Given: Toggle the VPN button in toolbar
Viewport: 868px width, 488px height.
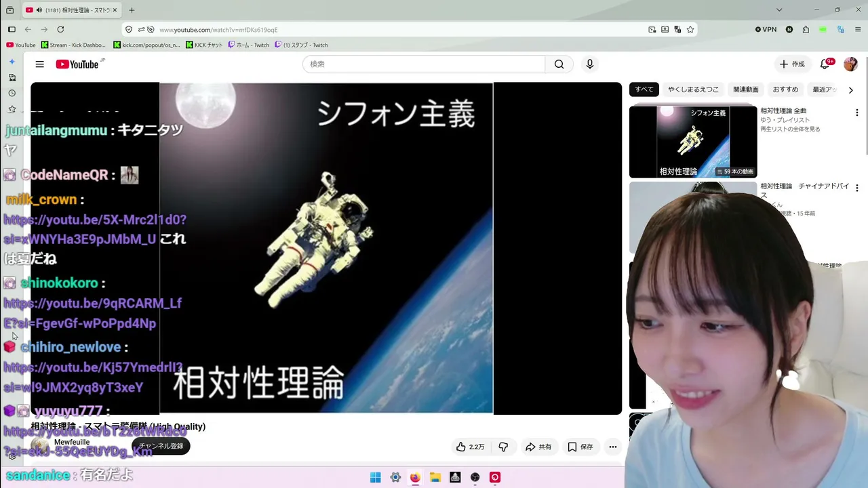Looking at the screenshot, I should 766,30.
